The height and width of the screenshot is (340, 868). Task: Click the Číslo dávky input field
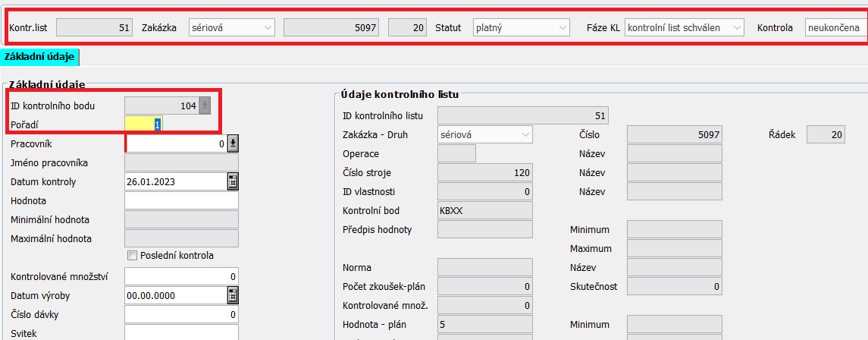coord(181,314)
